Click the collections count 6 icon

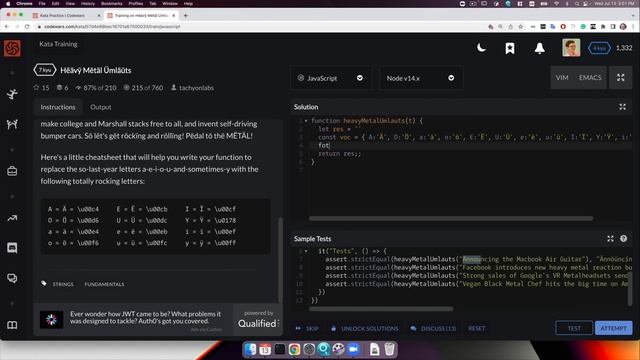(x=60, y=87)
